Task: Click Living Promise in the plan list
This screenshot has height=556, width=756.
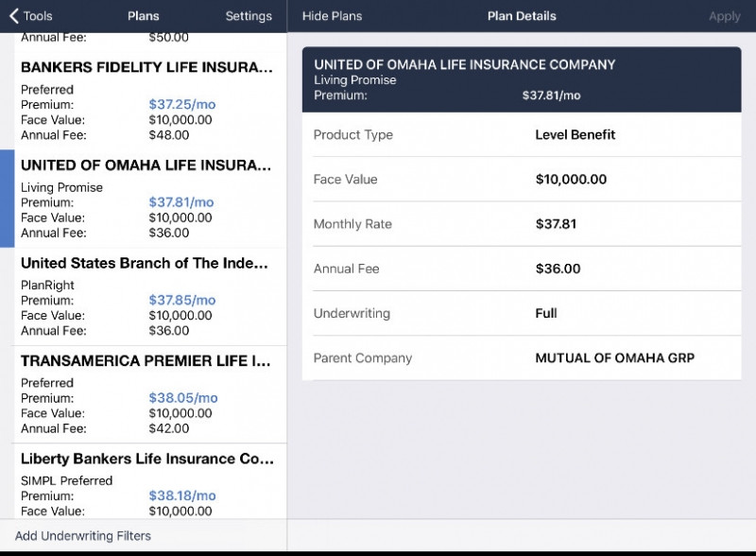Action: coord(61,187)
